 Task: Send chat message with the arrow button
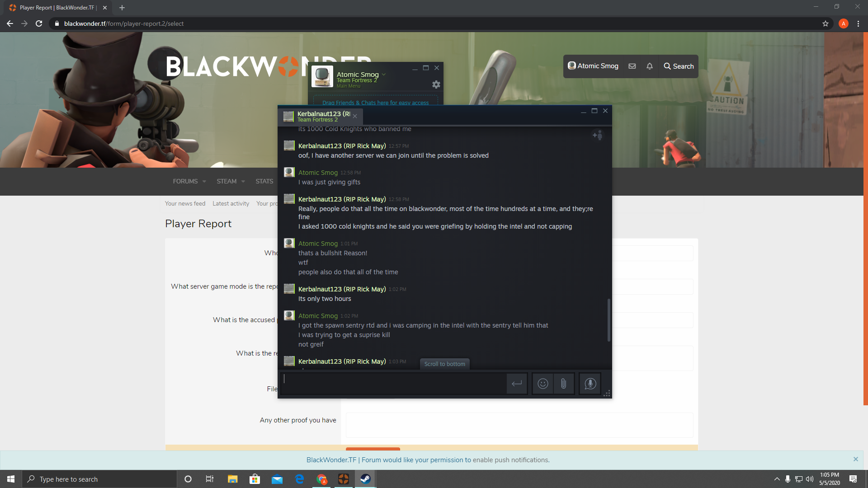[517, 384]
